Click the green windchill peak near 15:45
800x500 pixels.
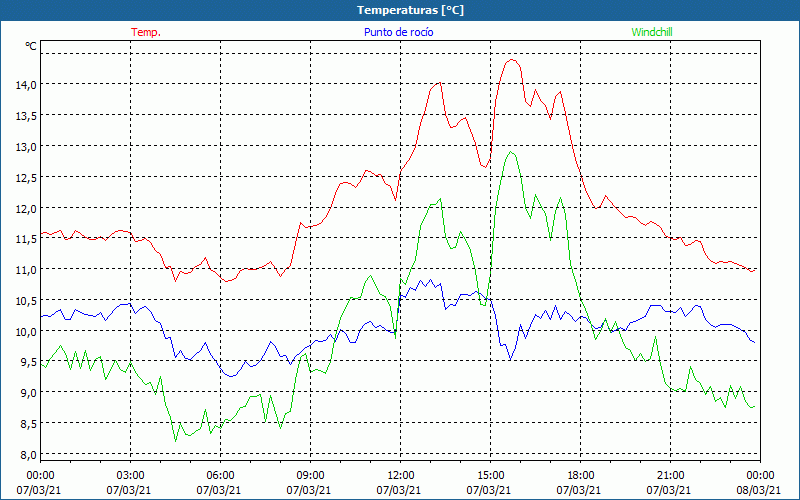(511, 152)
